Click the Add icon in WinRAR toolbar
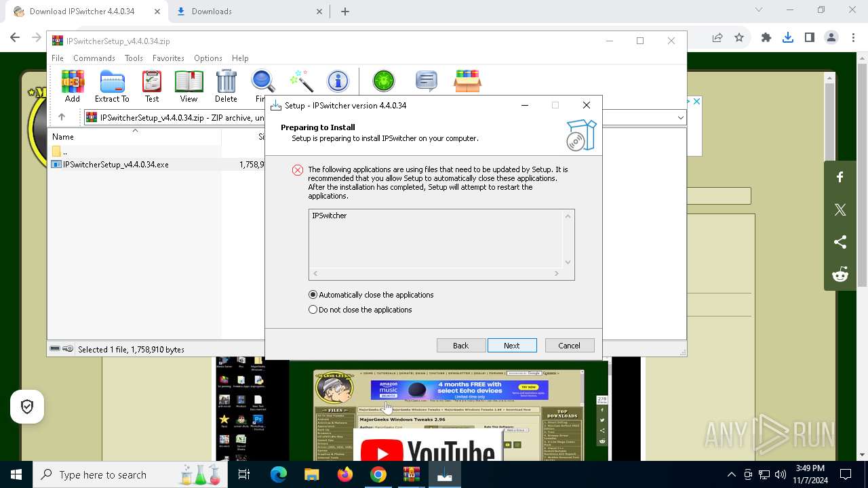 coord(73,86)
